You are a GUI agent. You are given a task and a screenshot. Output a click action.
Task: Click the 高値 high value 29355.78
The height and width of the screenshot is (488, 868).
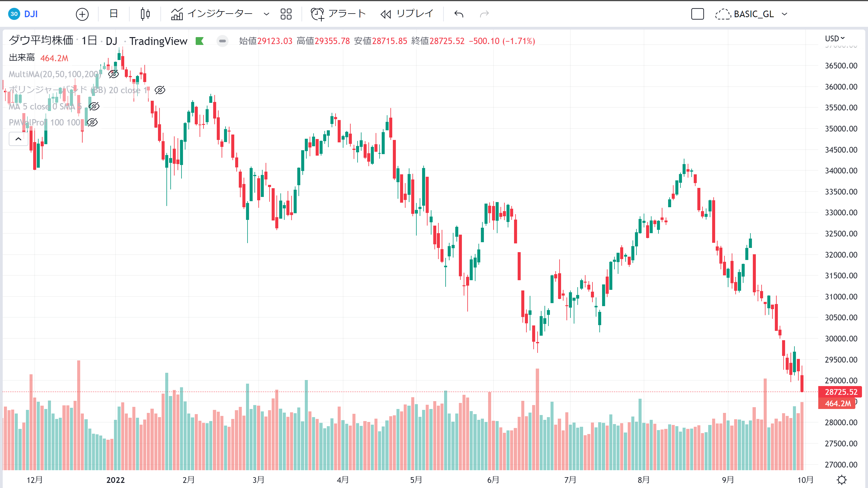[x=332, y=41]
